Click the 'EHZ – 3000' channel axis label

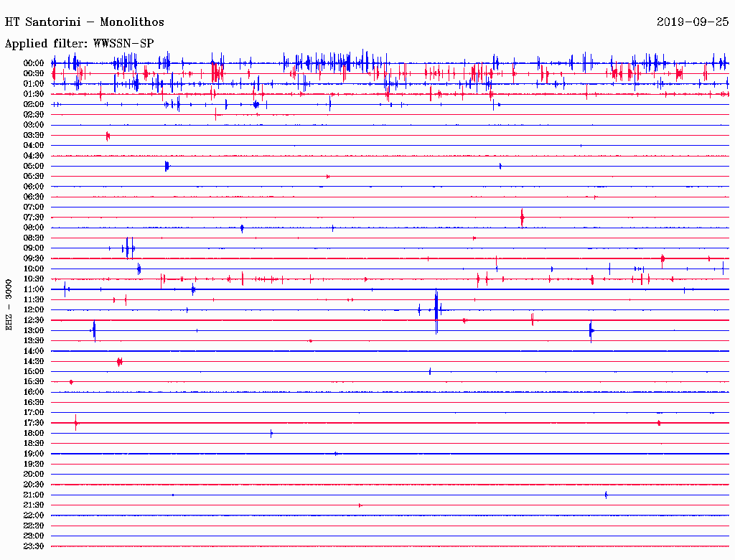point(9,305)
